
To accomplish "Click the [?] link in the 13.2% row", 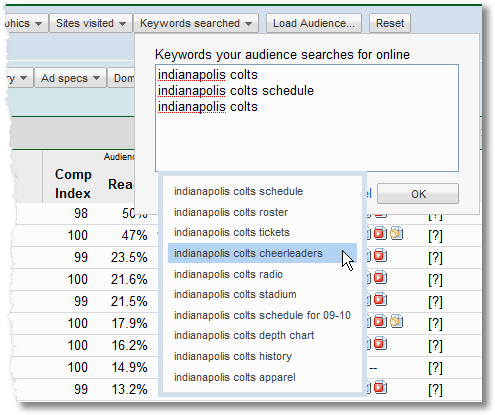I will point(435,390).
